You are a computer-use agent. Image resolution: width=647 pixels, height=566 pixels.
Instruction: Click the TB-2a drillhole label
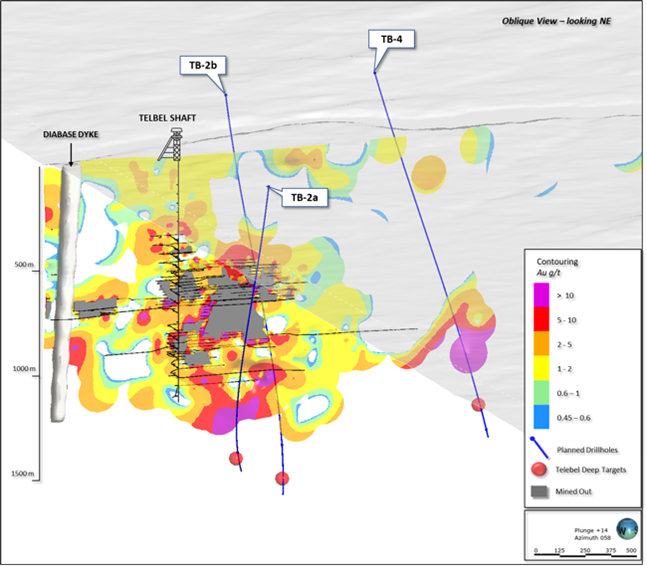point(305,197)
